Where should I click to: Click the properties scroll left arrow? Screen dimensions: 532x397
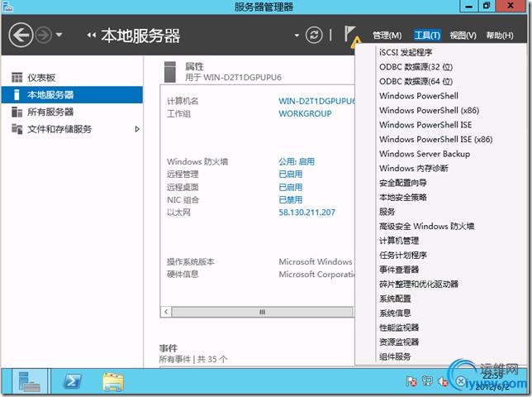[166, 312]
